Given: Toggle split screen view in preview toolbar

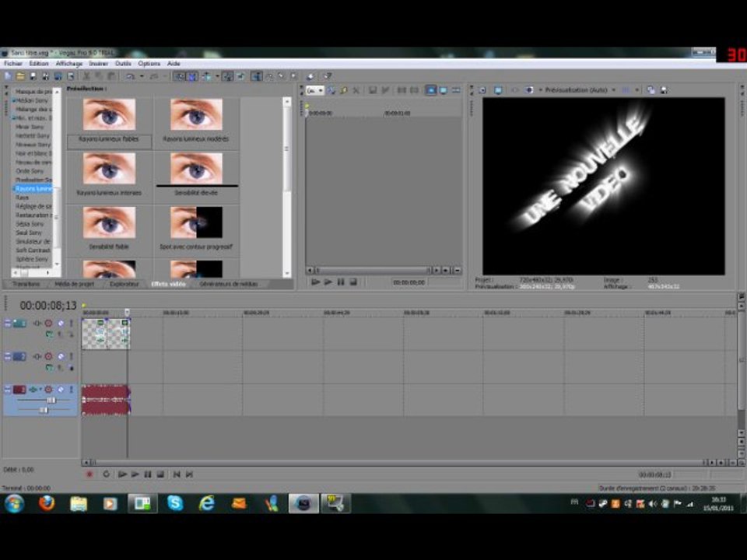Looking at the screenshot, I should pos(529,89).
